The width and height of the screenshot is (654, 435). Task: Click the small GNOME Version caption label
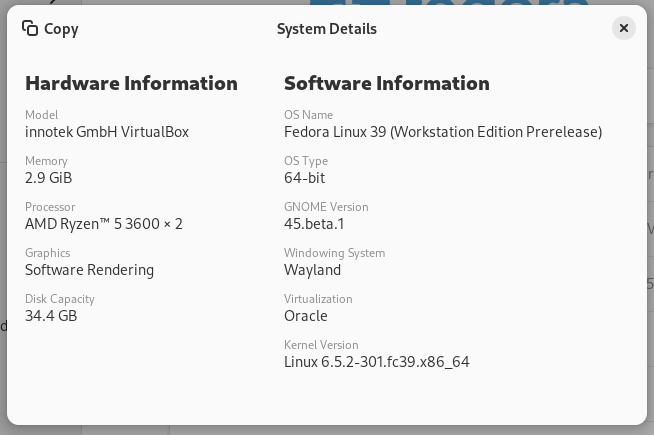(x=326, y=207)
